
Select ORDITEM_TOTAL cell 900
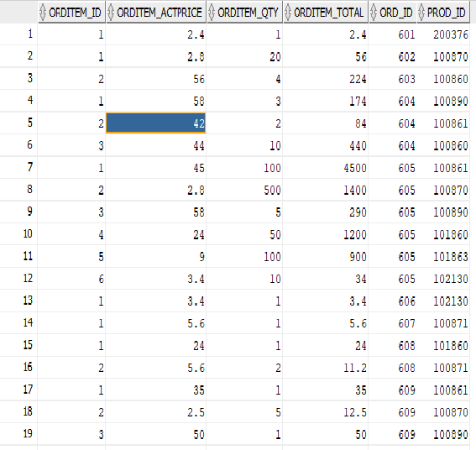point(326,256)
